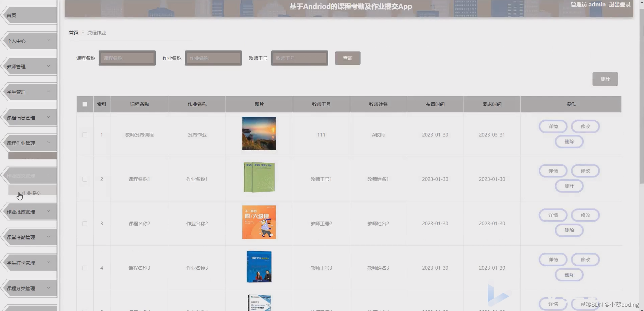
Task: Expand the 教师管理 menu chevron
Action: coord(48,66)
